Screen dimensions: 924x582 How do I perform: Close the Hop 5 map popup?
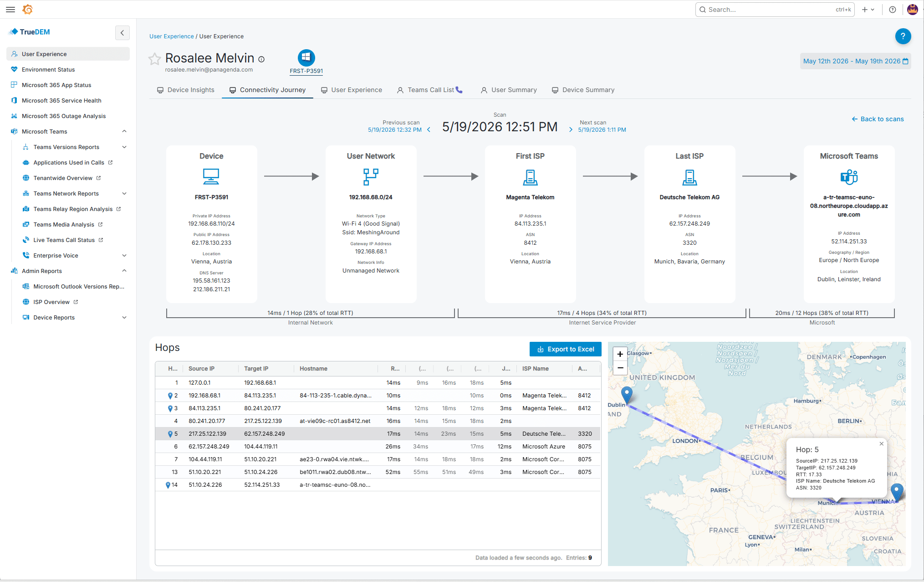[881, 444]
